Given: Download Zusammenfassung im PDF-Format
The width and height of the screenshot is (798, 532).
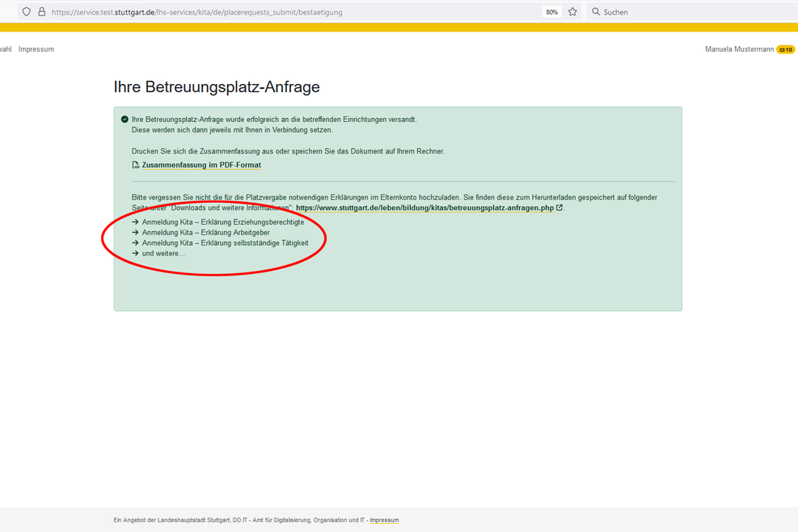Looking at the screenshot, I should click(x=201, y=165).
